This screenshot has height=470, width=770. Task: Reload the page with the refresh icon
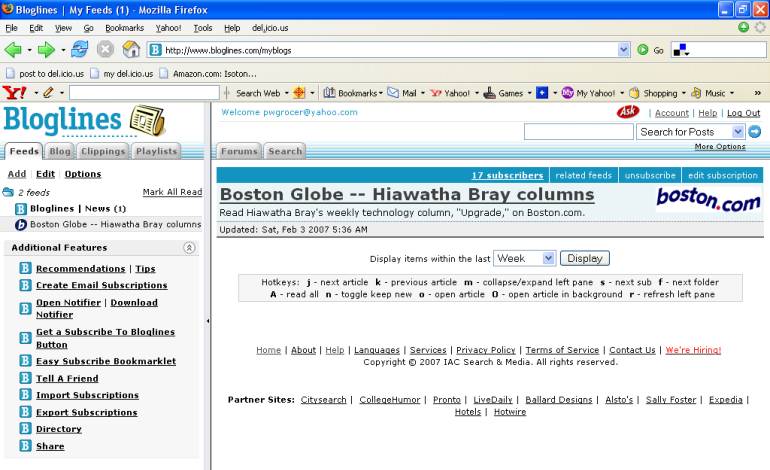coord(80,49)
